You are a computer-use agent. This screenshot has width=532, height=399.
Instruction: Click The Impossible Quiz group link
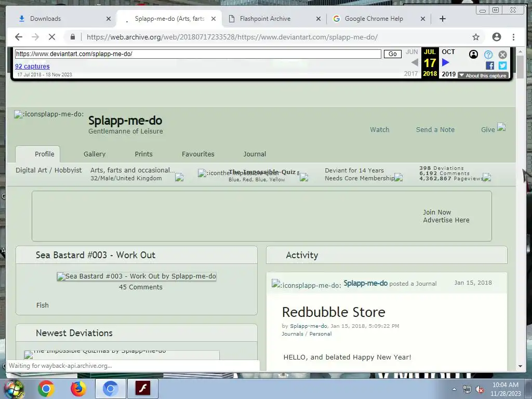point(262,172)
